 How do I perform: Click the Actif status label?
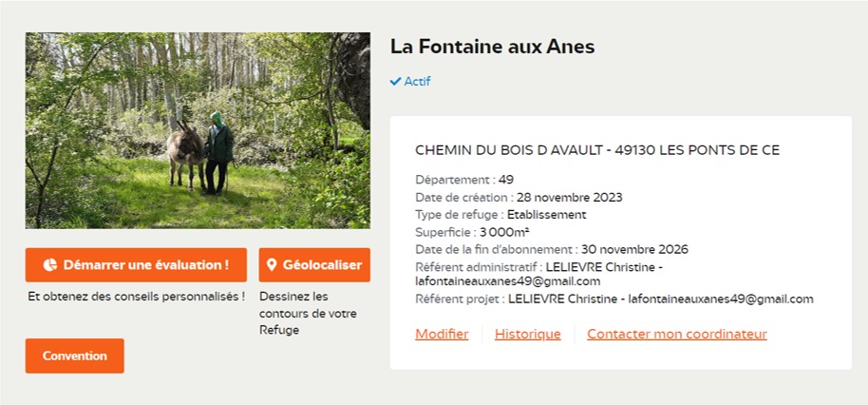[417, 82]
